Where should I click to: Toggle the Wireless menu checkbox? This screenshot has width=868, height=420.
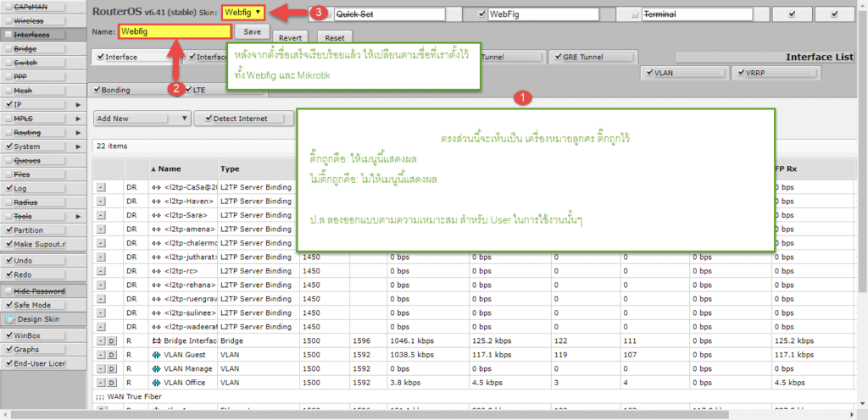tap(8, 20)
